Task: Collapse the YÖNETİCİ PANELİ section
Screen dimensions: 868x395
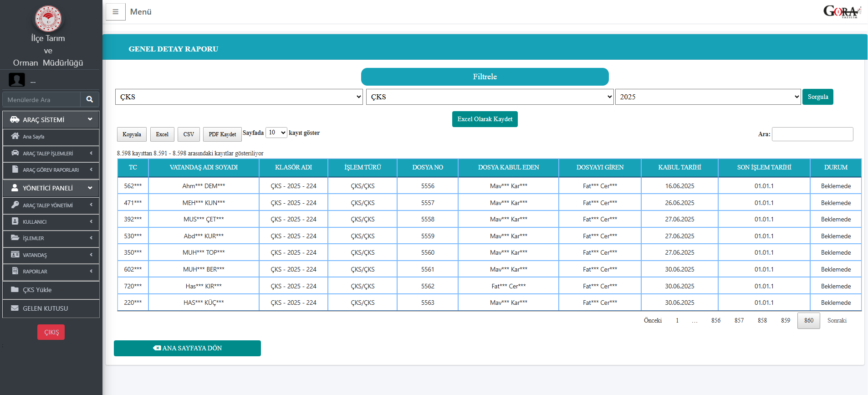Action: click(90, 188)
